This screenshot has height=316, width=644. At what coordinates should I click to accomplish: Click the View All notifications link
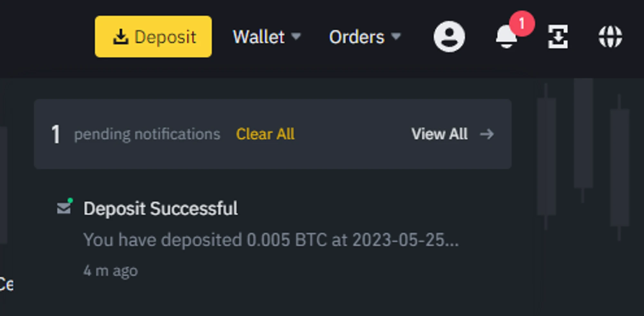pos(439,134)
